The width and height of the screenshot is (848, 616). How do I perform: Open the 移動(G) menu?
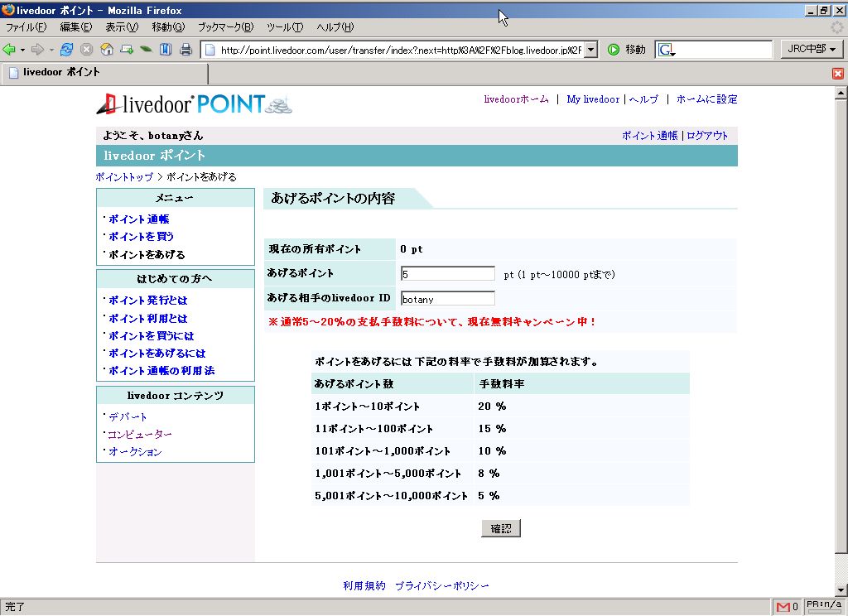[x=168, y=27]
